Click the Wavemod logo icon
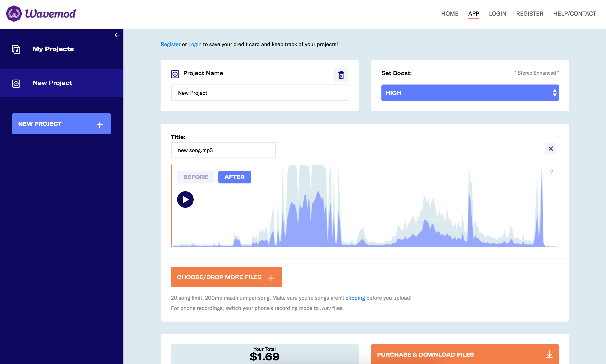 pyautogui.click(x=14, y=14)
